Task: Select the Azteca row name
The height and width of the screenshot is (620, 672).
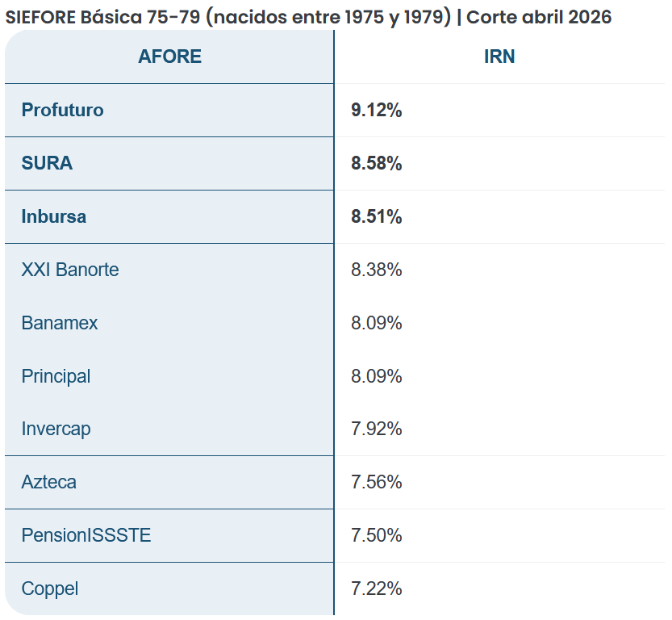Action: click(x=49, y=482)
